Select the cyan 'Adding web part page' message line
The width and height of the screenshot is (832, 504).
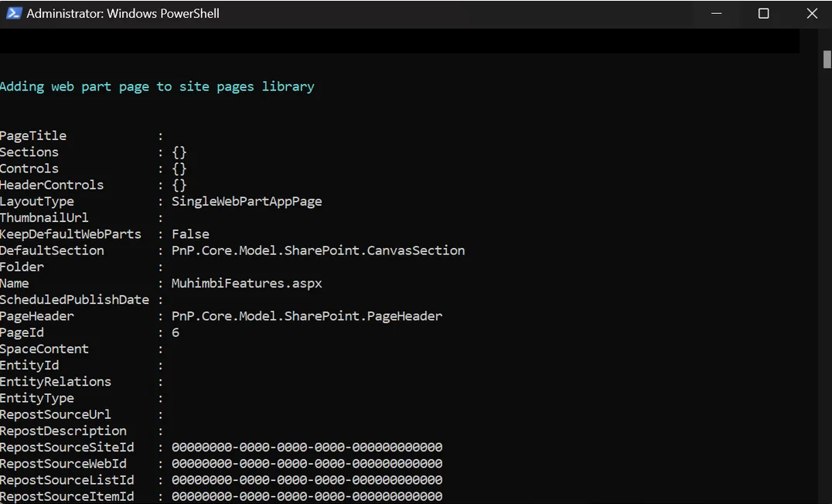[x=157, y=86]
